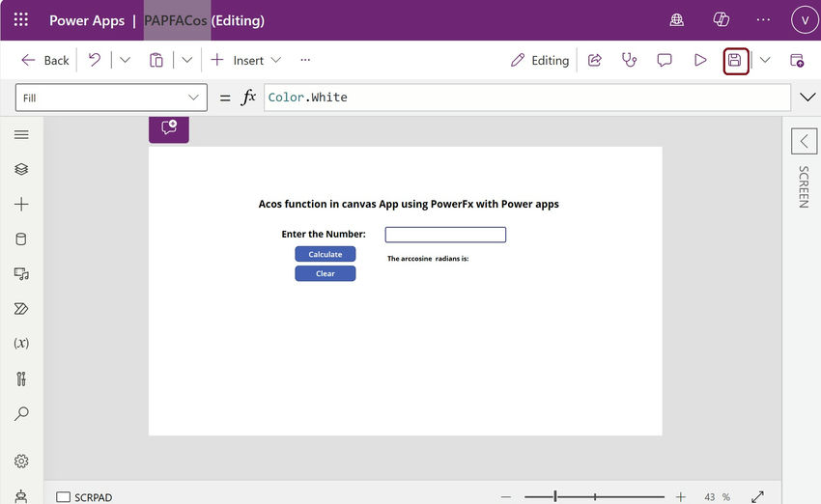Open the Insert plus icon in sidebar
Viewport: 821px width, 504px height.
click(x=21, y=204)
